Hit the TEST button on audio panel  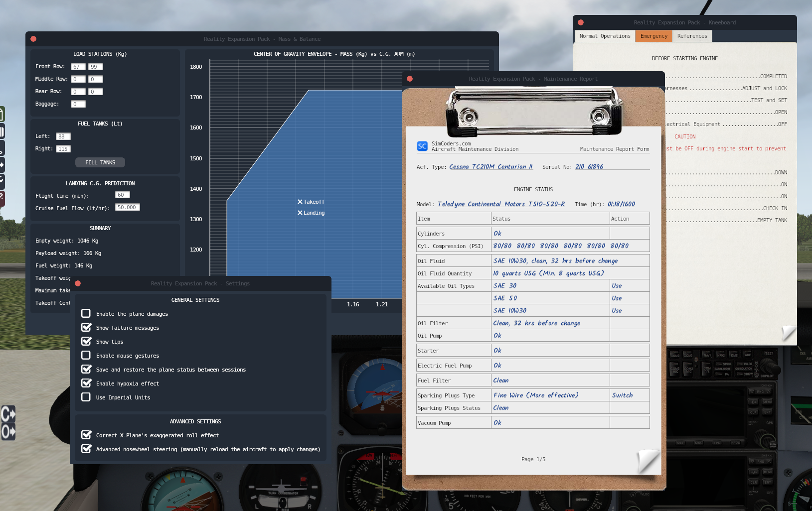pos(769,354)
